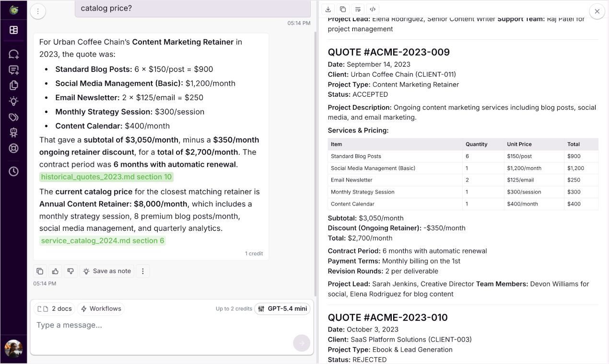Click the user message ending 'catalog price?'
Viewport: 609px width, 364px height.
[x=193, y=8]
